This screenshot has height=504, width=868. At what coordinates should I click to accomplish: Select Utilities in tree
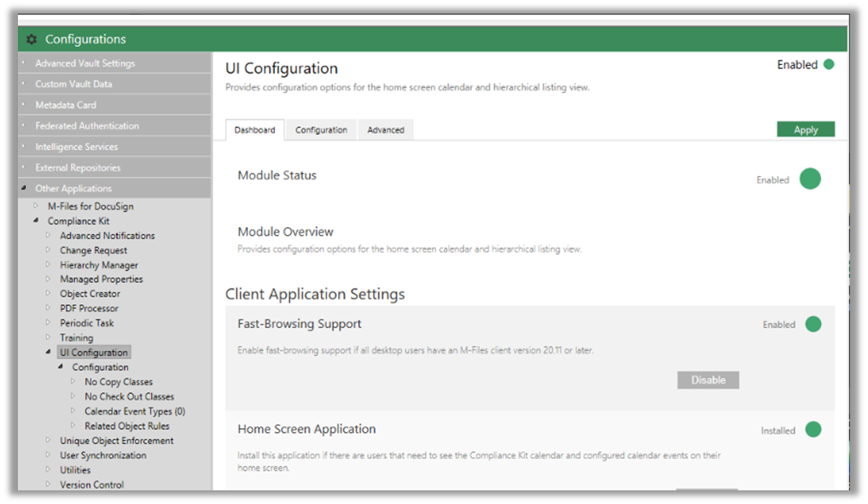pos(75,470)
